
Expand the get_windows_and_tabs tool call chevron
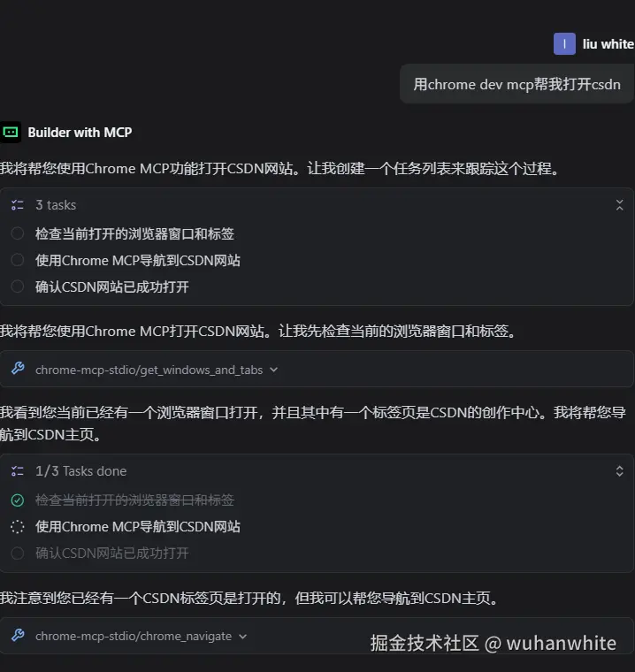pos(273,370)
